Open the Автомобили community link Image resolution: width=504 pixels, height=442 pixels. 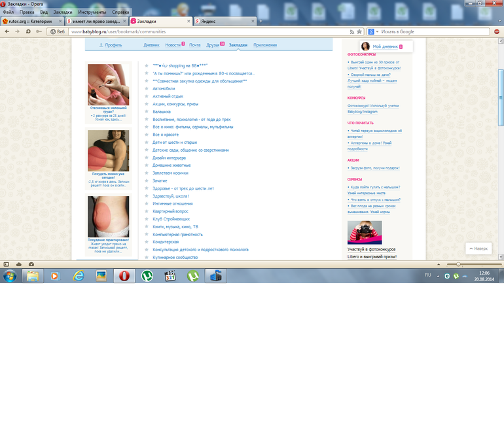pyautogui.click(x=164, y=89)
